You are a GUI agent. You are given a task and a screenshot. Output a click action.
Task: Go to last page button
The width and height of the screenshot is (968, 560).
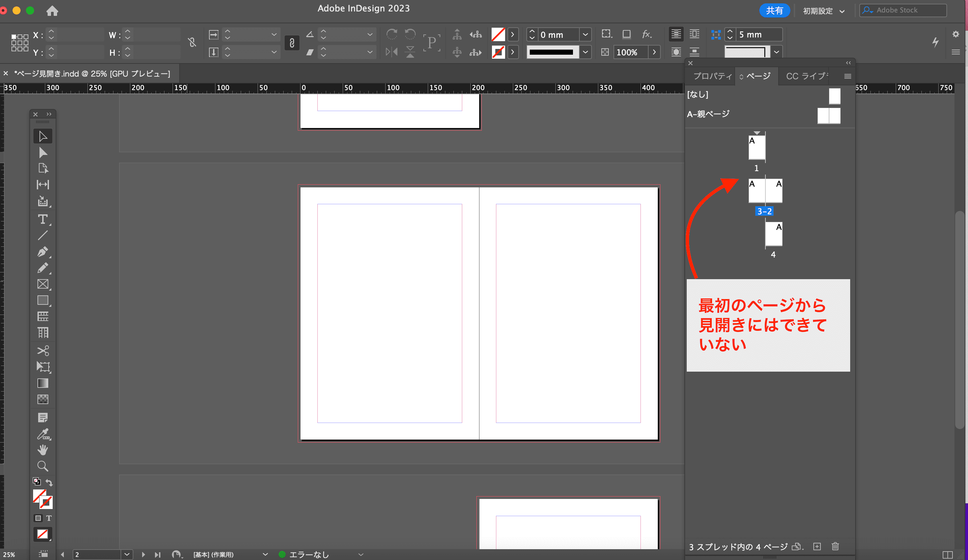[157, 555]
